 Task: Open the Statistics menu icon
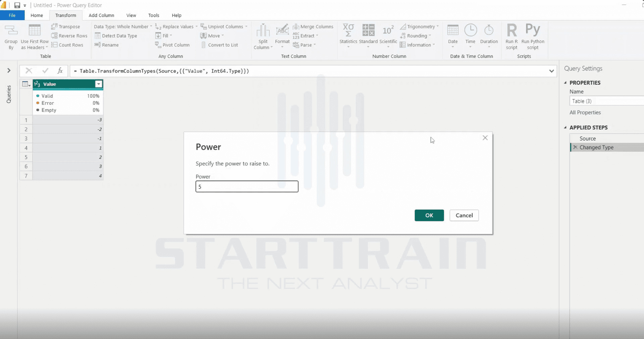coord(348,30)
